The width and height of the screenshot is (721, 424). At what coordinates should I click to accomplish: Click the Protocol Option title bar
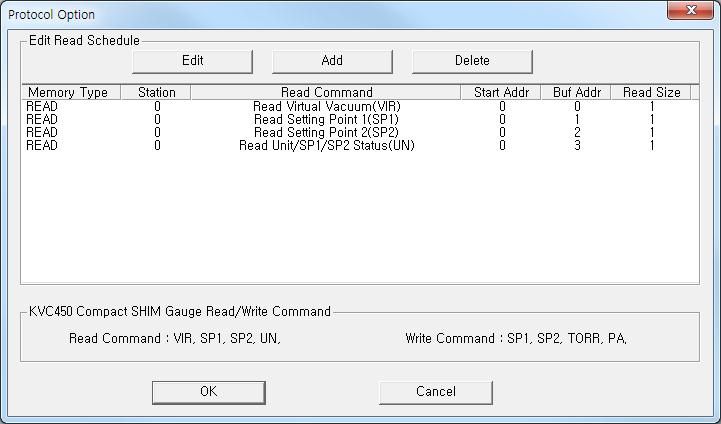(x=300, y=13)
